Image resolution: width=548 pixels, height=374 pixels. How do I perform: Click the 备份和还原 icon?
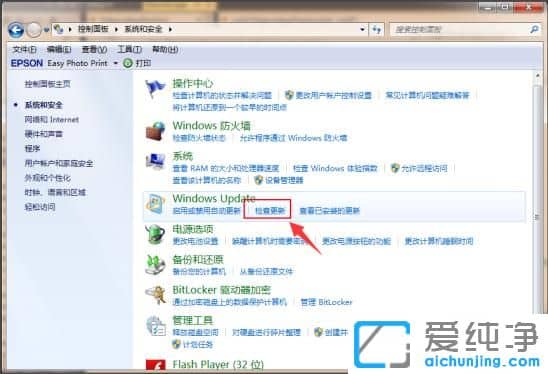coord(155,265)
